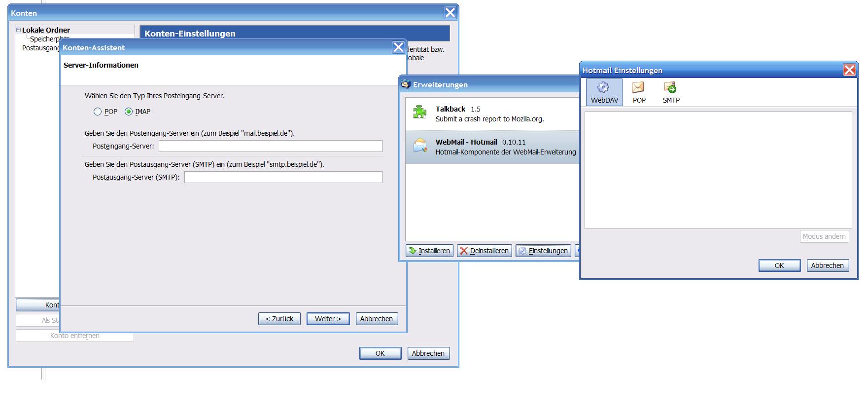
Task: Click the Deinstallieren red X icon
Action: point(464,251)
